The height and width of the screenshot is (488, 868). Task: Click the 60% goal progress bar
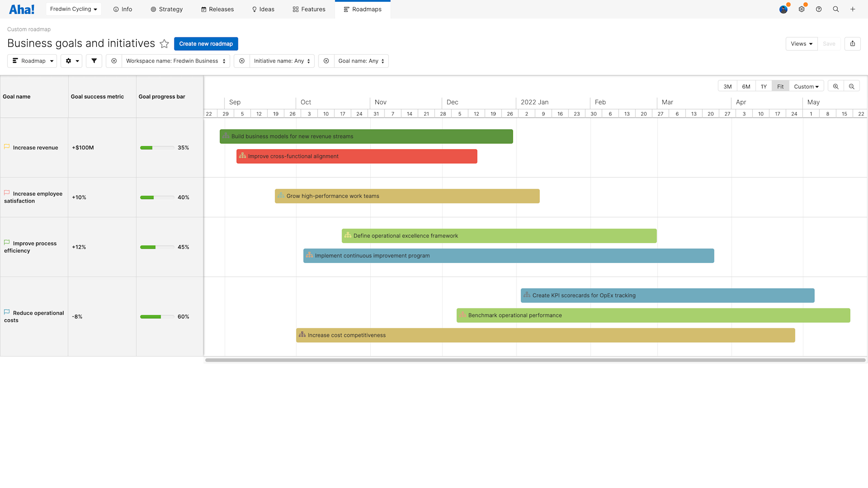(x=157, y=317)
